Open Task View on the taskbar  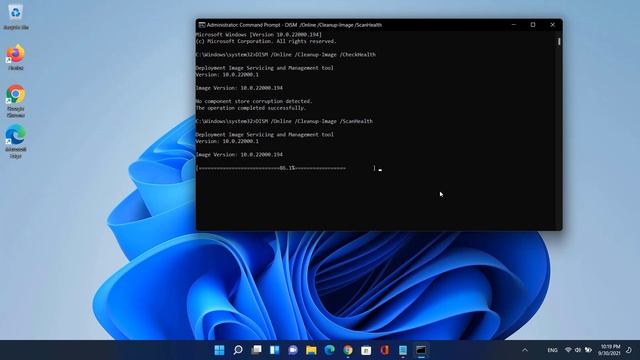256,350
